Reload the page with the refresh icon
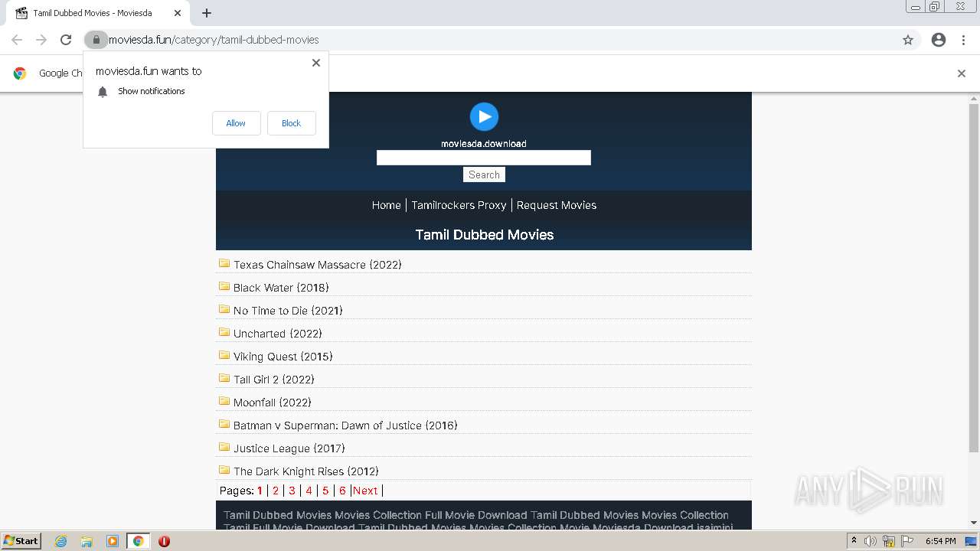This screenshot has width=980, height=551. pos(66,40)
